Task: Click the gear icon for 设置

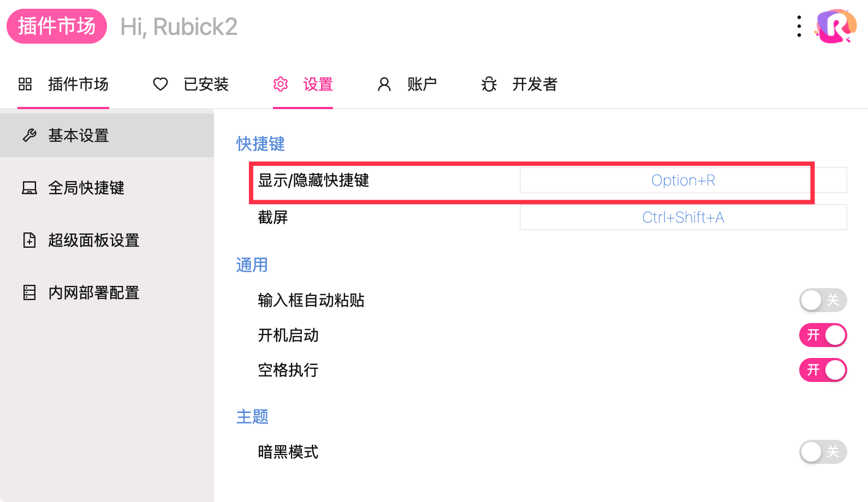Action: (x=281, y=84)
